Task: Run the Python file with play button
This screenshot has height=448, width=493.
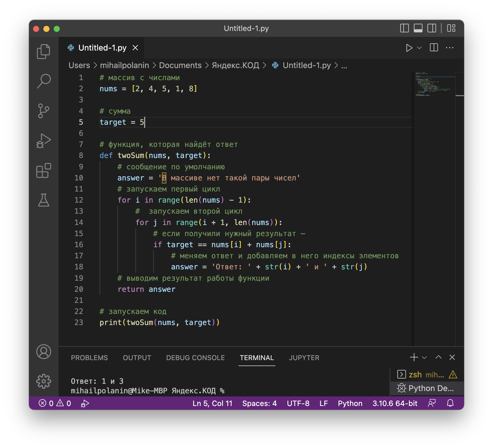Action: (x=409, y=48)
